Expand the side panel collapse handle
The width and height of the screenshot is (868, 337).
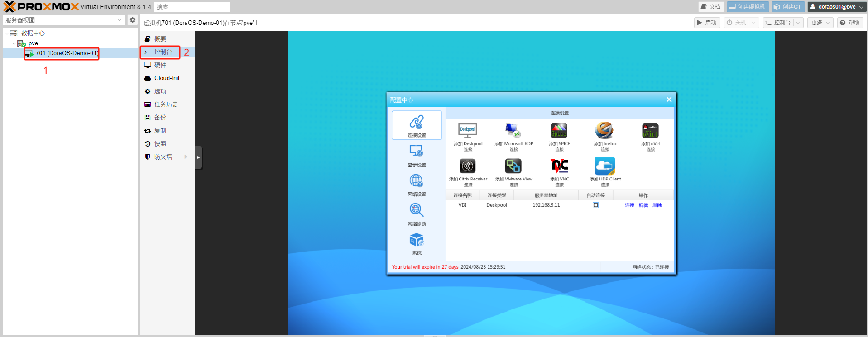[198, 157]
